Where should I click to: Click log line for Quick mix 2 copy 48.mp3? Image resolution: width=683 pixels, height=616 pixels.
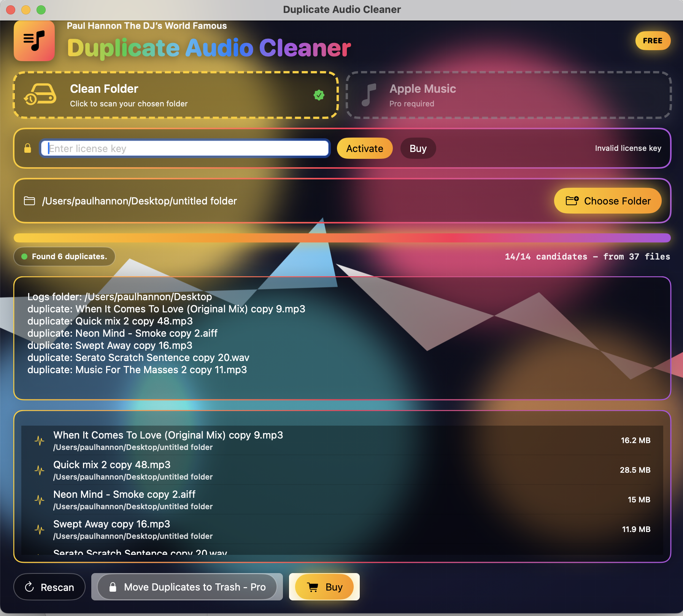tap(110, 321)
